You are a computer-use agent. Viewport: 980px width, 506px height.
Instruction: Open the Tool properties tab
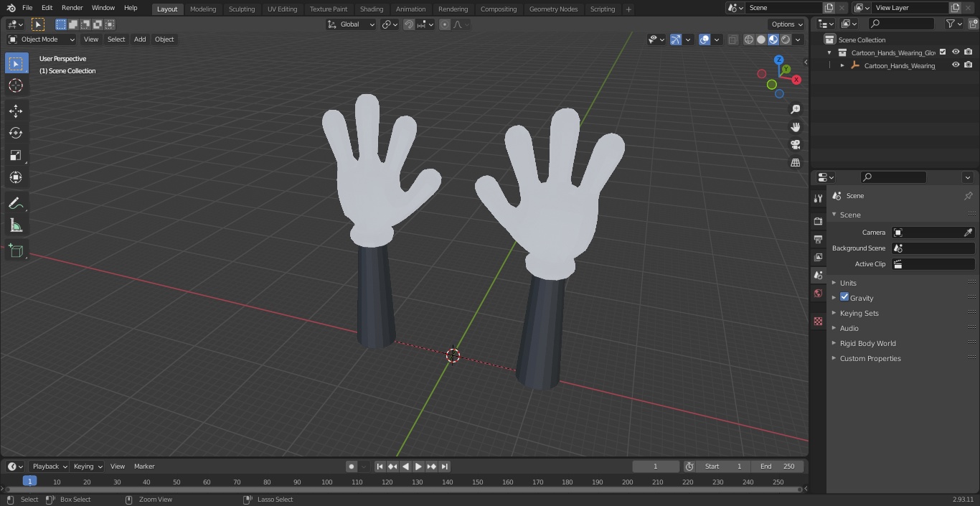tap(818, 198)
